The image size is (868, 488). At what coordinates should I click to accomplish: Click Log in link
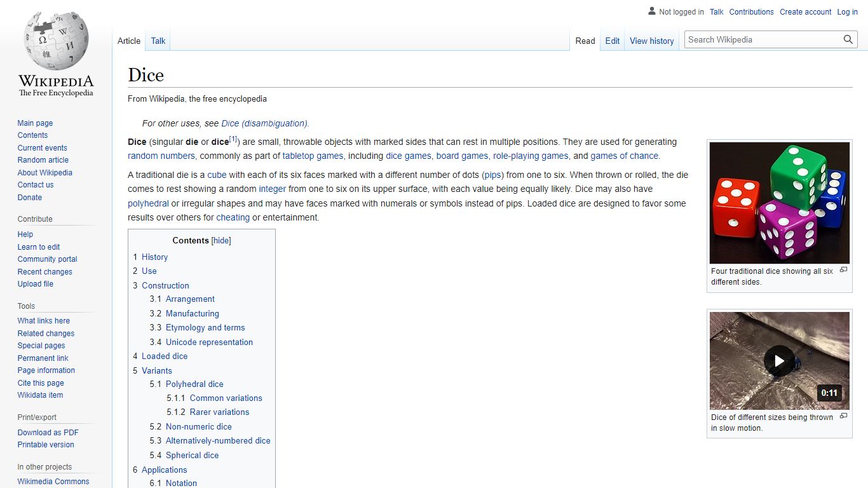(848, 12)
